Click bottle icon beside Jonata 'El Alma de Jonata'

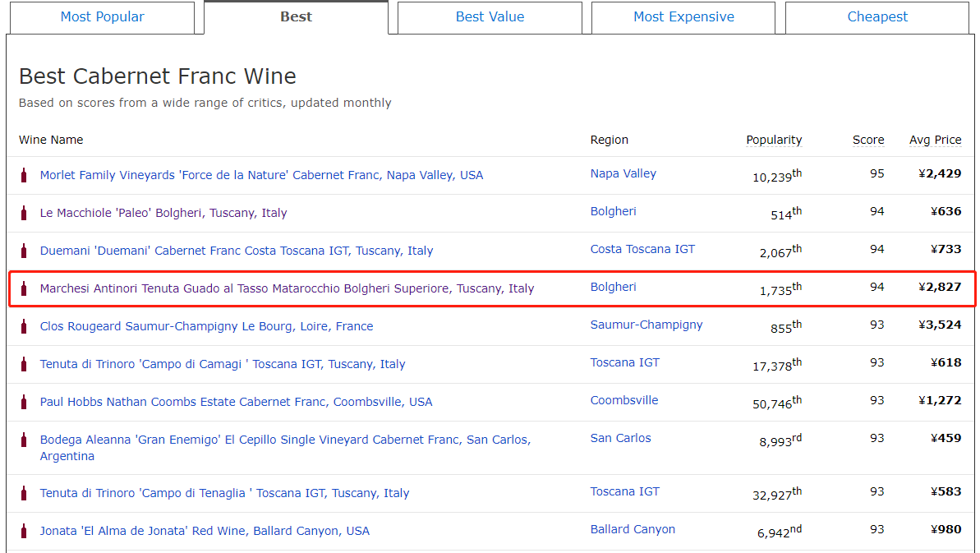coord(24,531)
